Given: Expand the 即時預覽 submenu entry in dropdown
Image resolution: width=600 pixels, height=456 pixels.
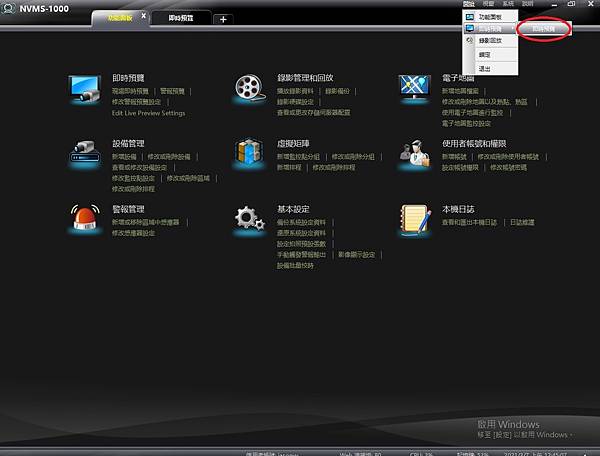Looking at the screenshot, I should [x=491, y=29].
